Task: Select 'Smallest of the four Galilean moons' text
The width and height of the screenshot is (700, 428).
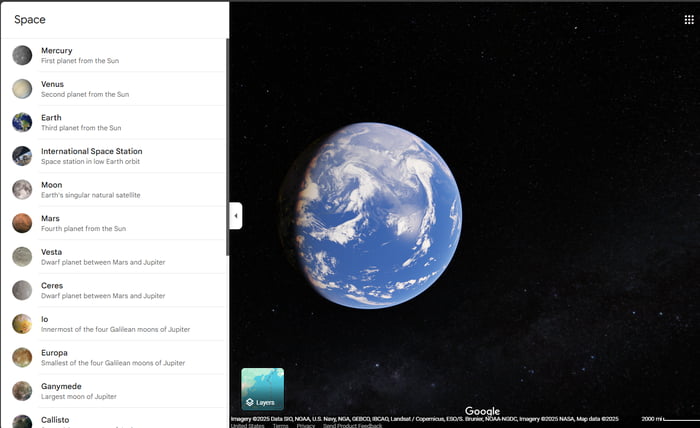Action: [x=113, y=363]
